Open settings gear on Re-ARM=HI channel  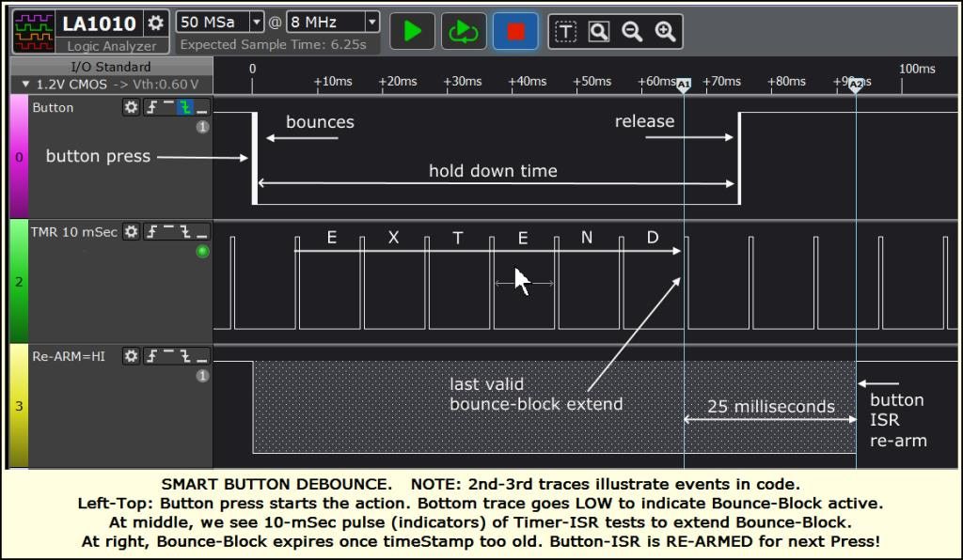pyautogui.click(x=132, y=358)
